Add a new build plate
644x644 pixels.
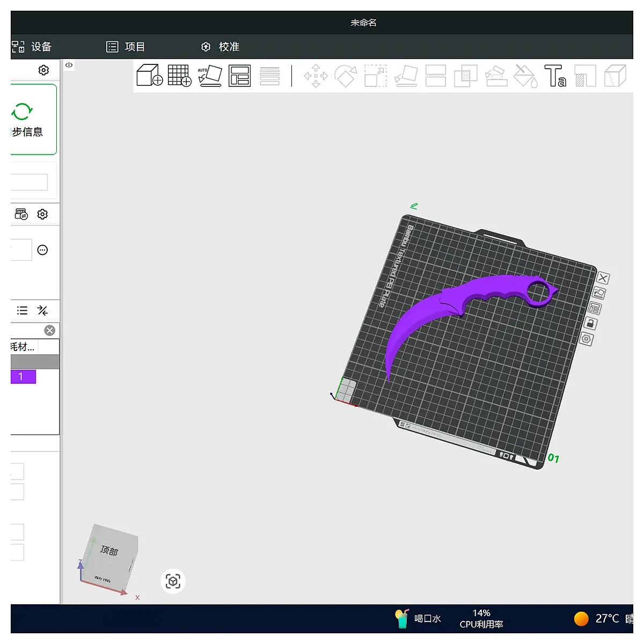point(180,76)
